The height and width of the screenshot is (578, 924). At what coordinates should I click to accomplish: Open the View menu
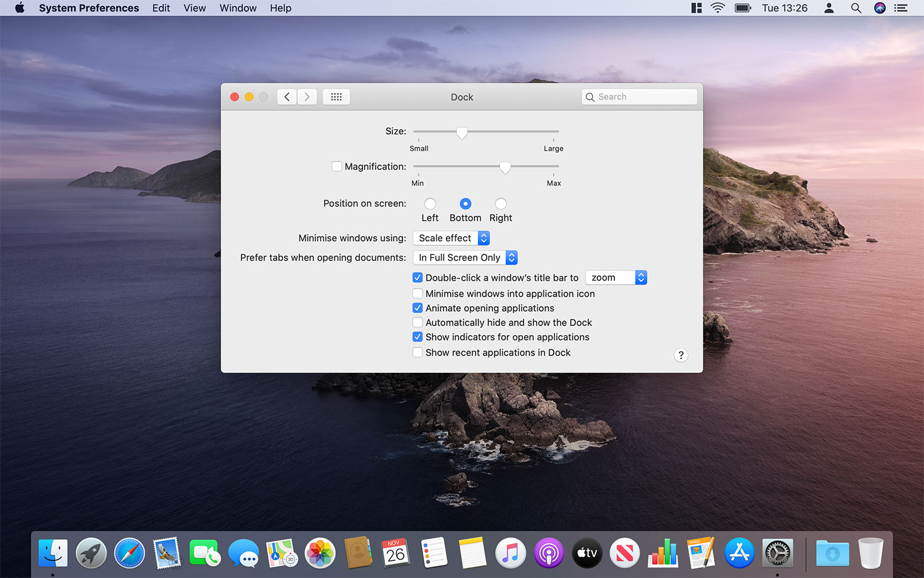[195, 8]
